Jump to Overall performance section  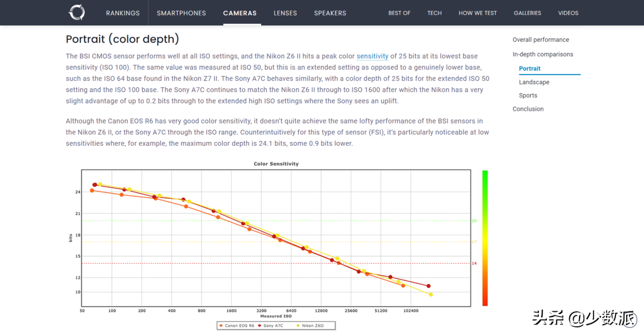540,40
